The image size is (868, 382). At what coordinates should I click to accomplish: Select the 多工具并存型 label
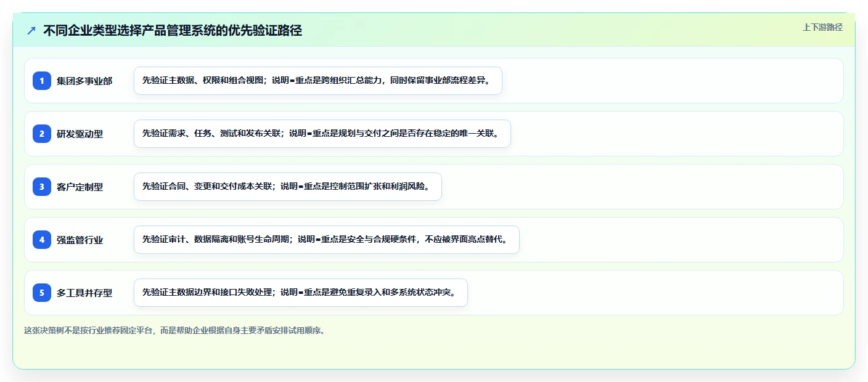pyautogui.click(x=84, y=293)
